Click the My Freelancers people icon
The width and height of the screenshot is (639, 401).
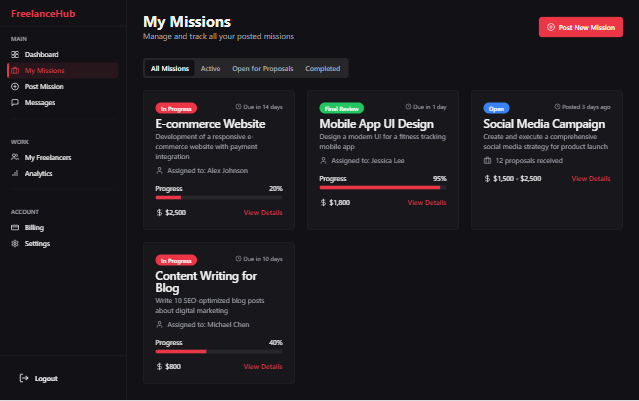coord(15,157)
